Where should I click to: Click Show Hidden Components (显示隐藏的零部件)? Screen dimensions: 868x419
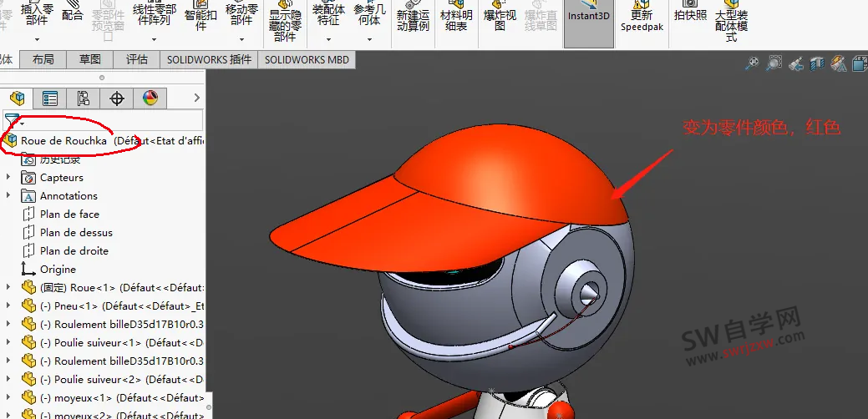point(285,22)
